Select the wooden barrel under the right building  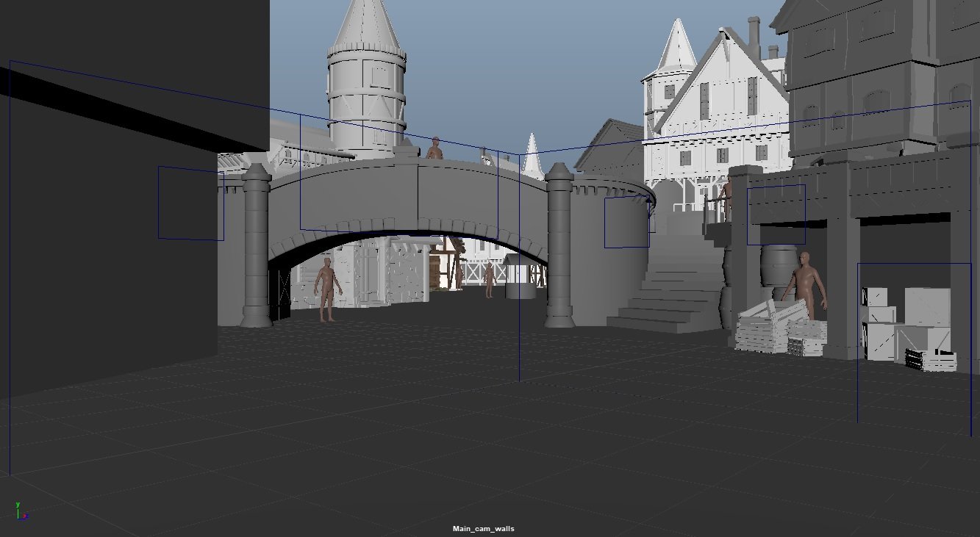779,263
